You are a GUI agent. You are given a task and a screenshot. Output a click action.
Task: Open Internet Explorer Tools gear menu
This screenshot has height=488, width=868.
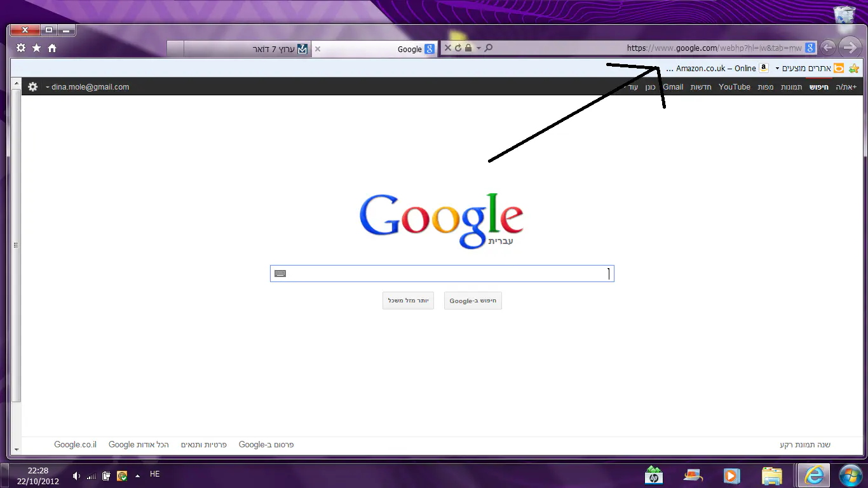tap(21, 48)
